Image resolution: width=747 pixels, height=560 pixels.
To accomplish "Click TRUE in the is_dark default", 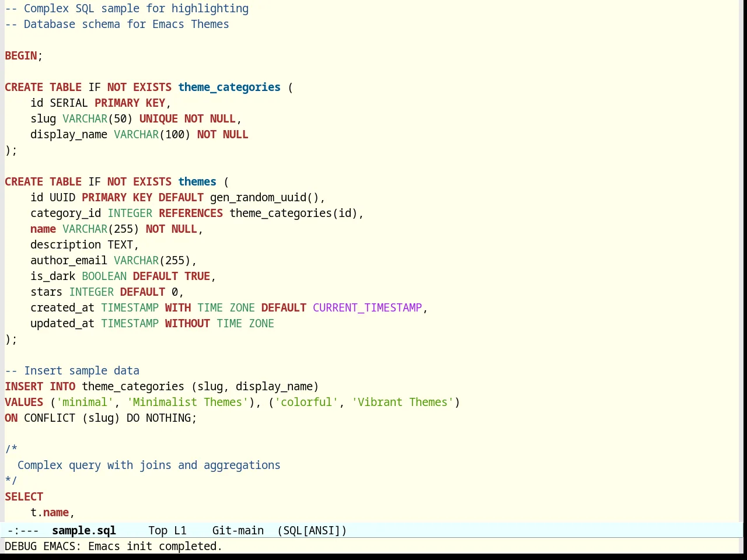I will (197, 276).
